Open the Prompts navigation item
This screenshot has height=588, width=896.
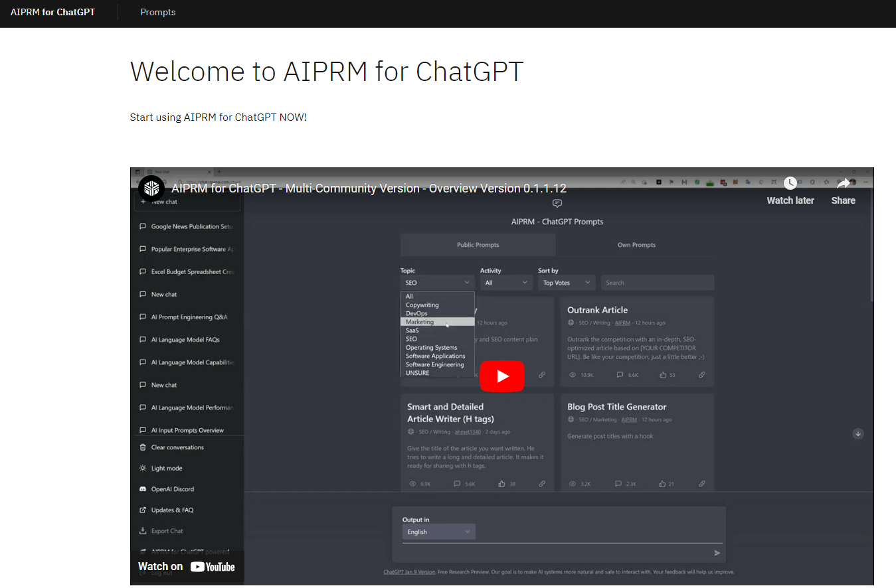tap(158, 12)
